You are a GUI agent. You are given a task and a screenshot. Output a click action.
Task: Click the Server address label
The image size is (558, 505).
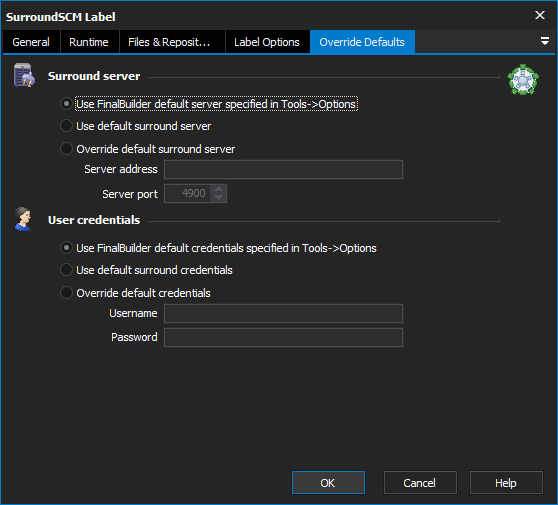(121, 169)
